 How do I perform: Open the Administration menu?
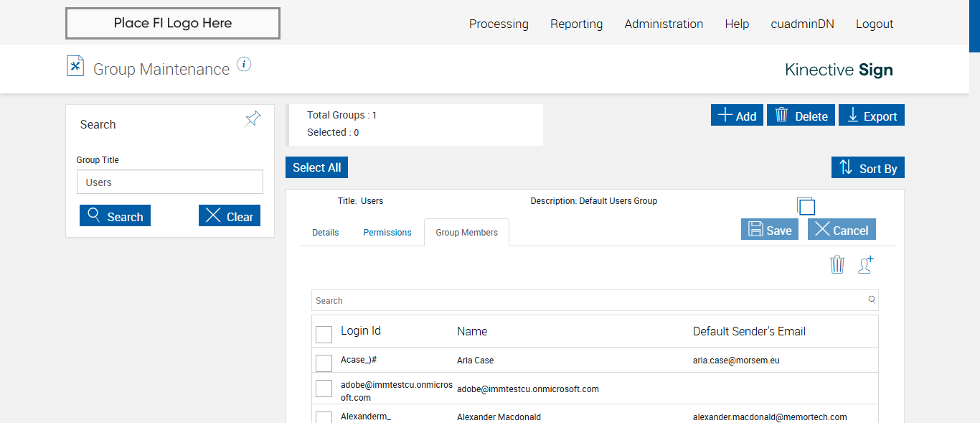point(664,24)
